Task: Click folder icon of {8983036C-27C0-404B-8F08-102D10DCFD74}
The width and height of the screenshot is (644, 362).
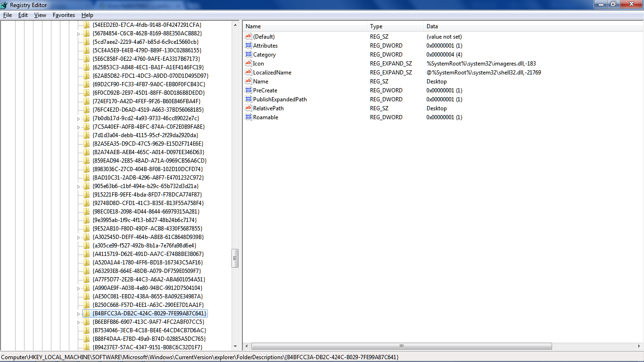Action: (x=86, y=169)
